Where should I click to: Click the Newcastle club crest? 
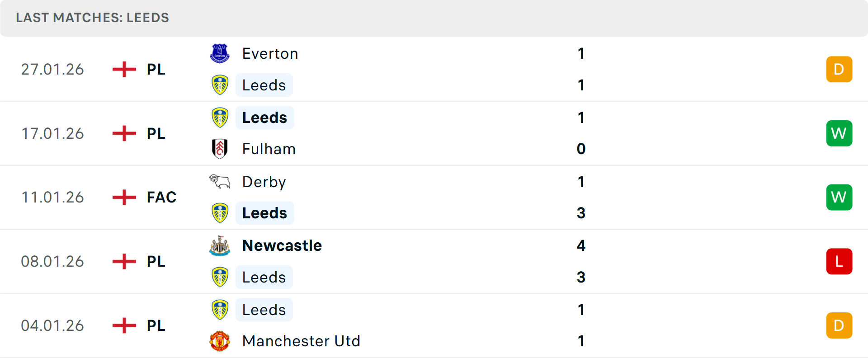[x=220, y=246]
